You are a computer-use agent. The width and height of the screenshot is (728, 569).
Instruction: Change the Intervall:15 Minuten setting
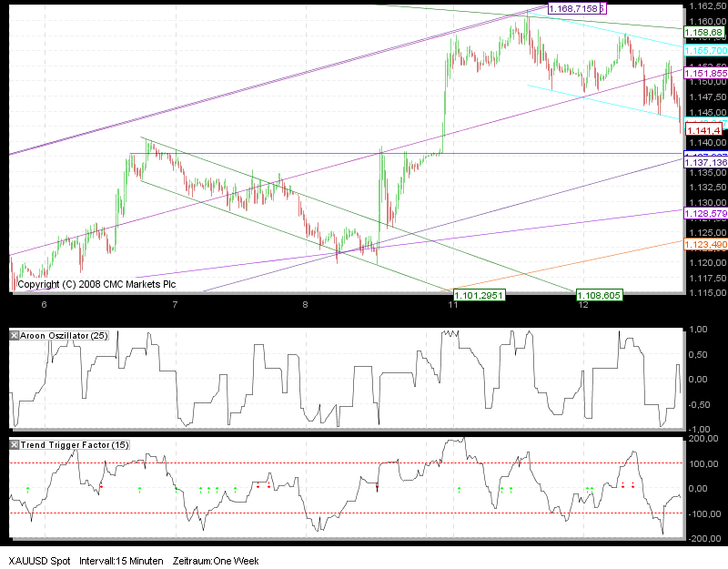tap(121, 561)
